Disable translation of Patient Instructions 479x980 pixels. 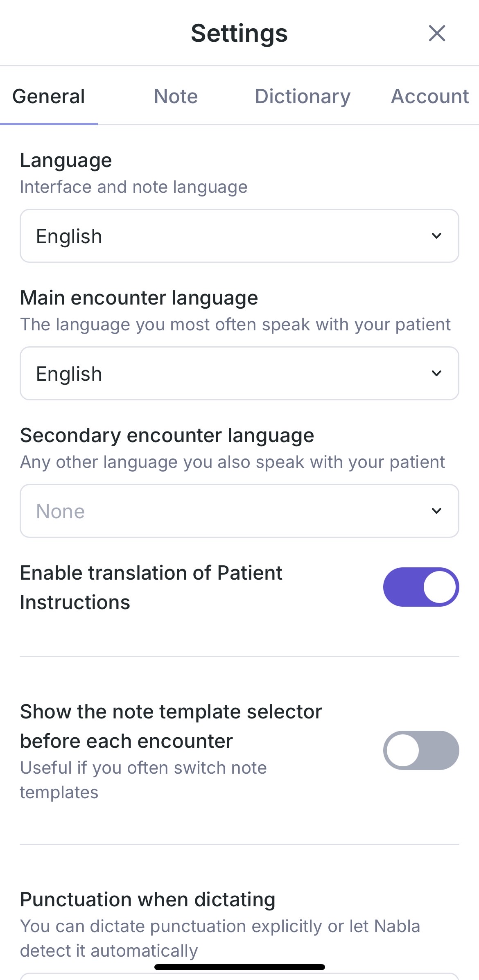(421, 587)
